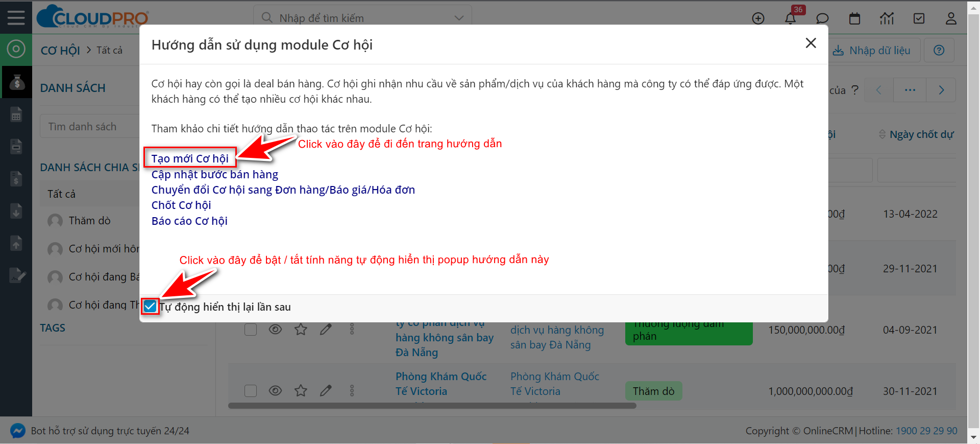Preview the Đà Nẵng row with eye icon
Viewport: 980px width, 444px height.
(275, 330)
